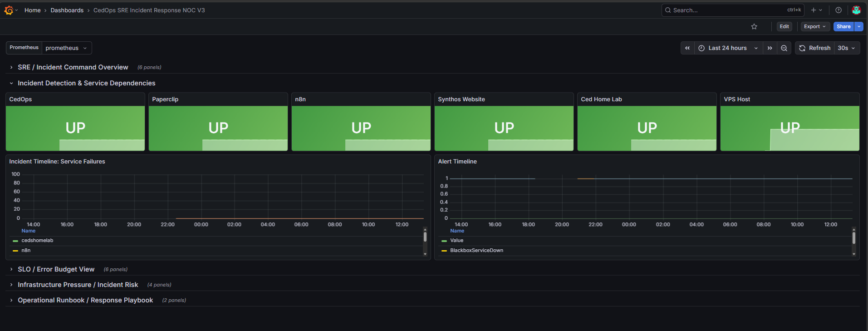Click Incident Timeline: Service Failures panel title
The height and width of the screenshot is (331, 868).
click(x=57, y=162)
